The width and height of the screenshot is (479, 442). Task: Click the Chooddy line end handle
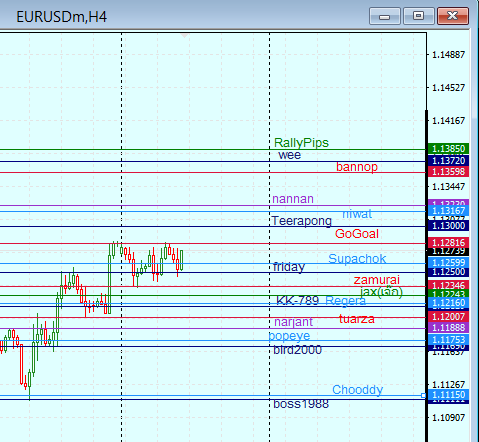[x=423, y=395]
